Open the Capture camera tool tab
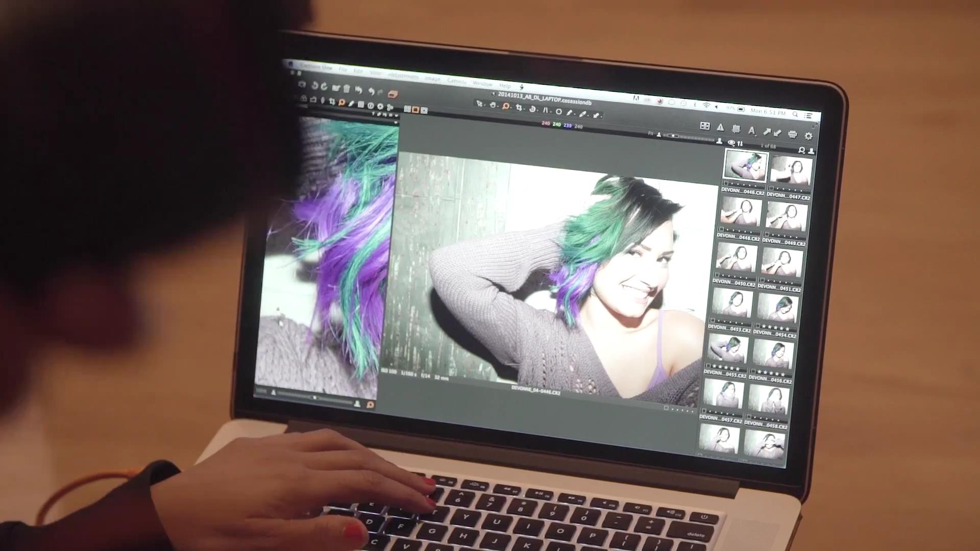The width and height of the screenshot is (980, 551). (x=313, y=100)
